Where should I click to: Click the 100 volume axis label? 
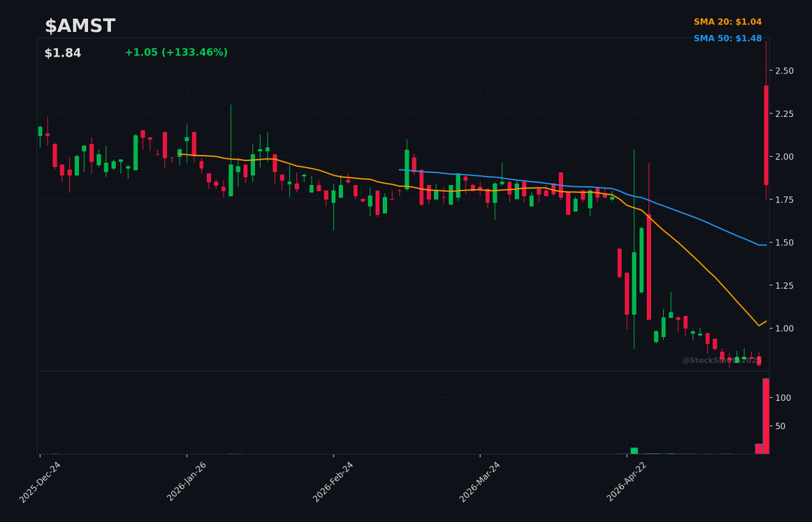[783, 398]
